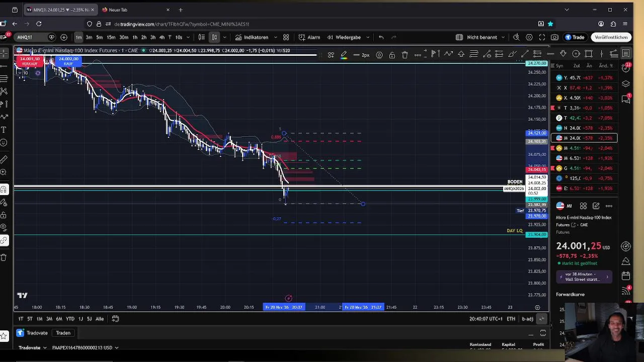Image resolution: width=644 pixels, height=362 pixels.
Task: Open chart settings hexagon icon
Action: tap(529, 37)
